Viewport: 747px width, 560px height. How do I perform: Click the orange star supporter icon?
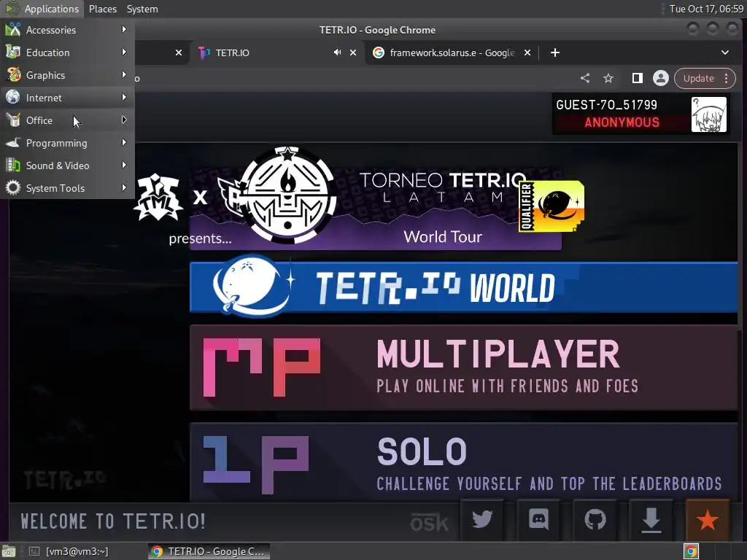pyautogui.click(x=708, y=519)
